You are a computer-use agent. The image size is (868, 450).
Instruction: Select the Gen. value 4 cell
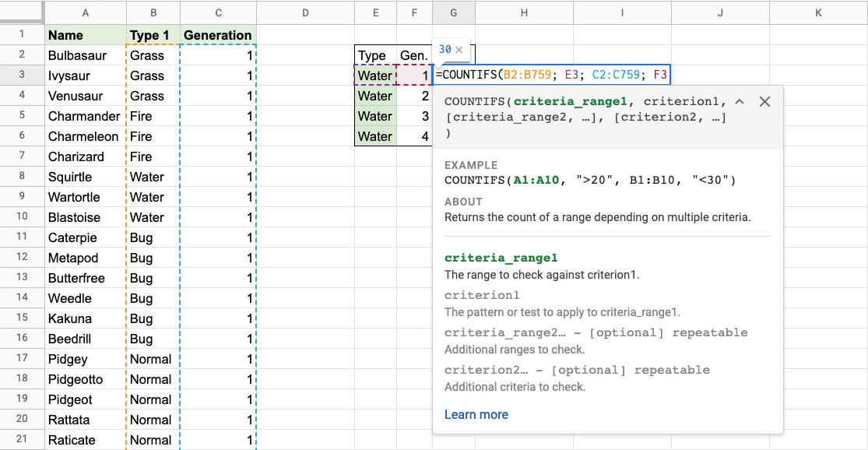click(414, 136)
